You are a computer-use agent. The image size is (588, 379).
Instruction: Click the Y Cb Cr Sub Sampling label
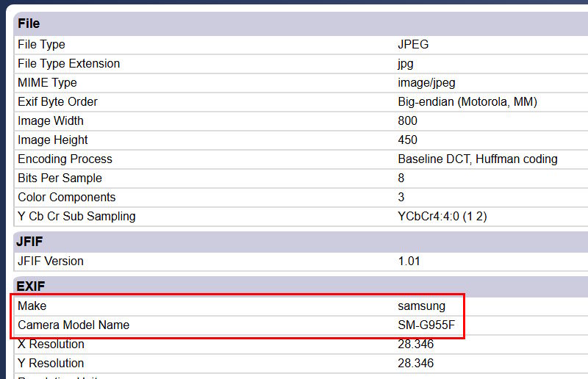click(x=76, y=216)
